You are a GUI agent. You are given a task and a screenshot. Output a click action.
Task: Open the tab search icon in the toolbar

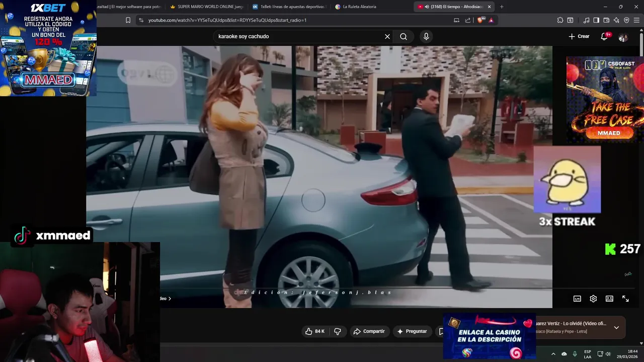570,20
